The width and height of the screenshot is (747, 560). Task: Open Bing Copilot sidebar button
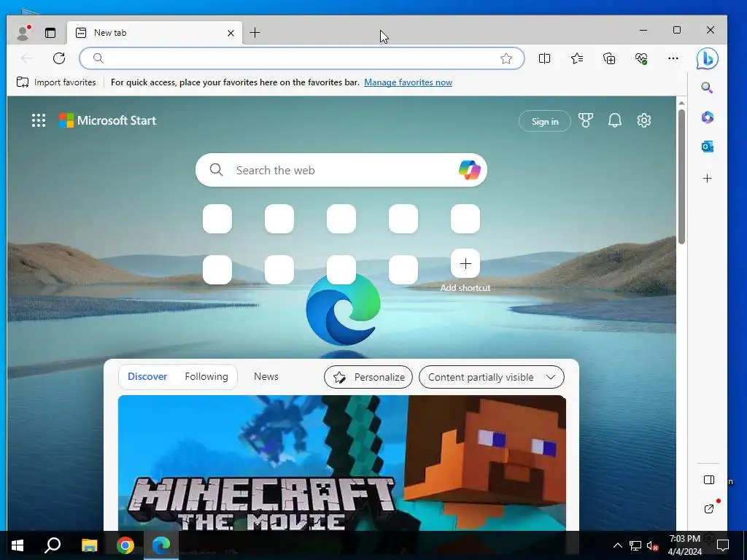(708, 58)
